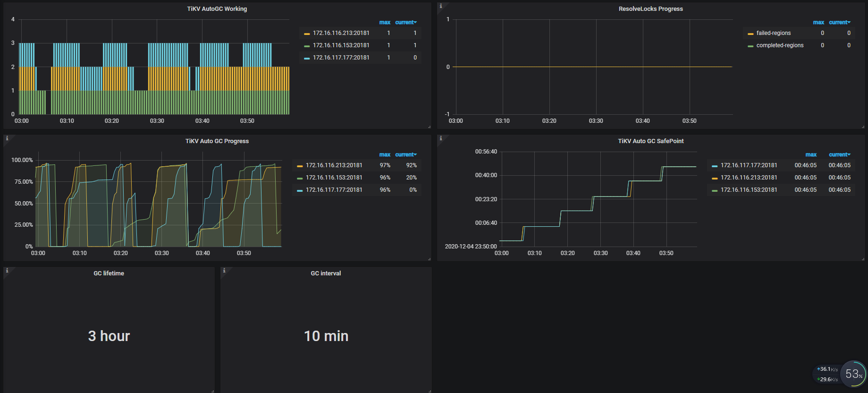Click the 53% circular monitor widget

pos(853,374)
